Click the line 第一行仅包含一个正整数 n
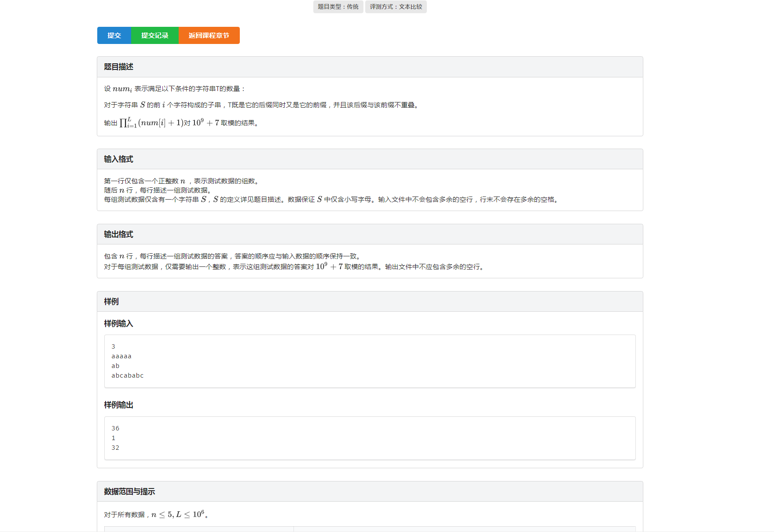The width and height of the screenshot is (774, 532). point(183,181)
